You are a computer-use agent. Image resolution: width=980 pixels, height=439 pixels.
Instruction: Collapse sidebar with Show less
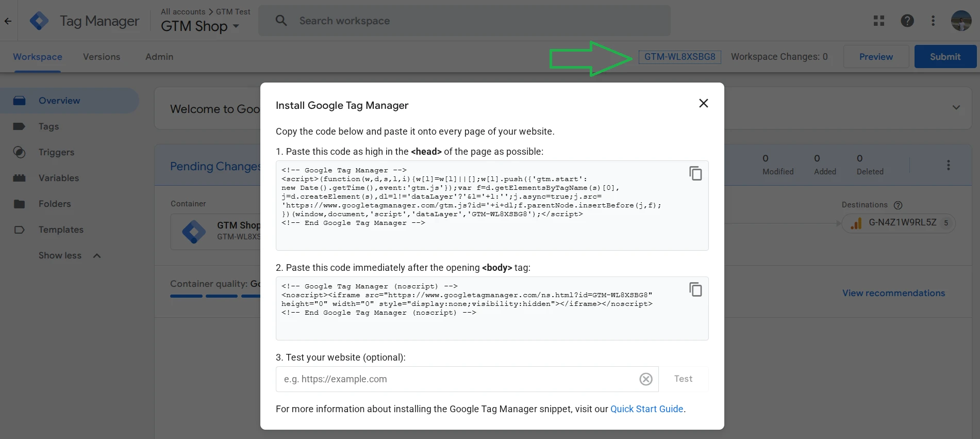pyautogui.click(x=70, y=255)
